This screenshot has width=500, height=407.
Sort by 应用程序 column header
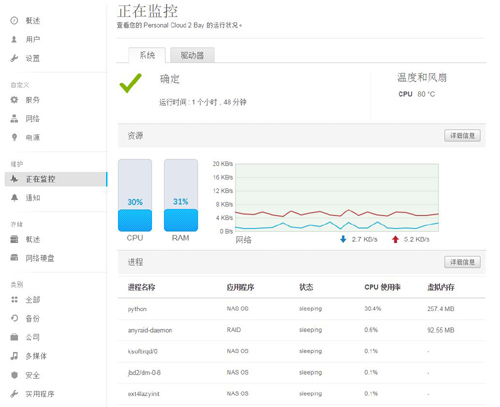(240, 287)
